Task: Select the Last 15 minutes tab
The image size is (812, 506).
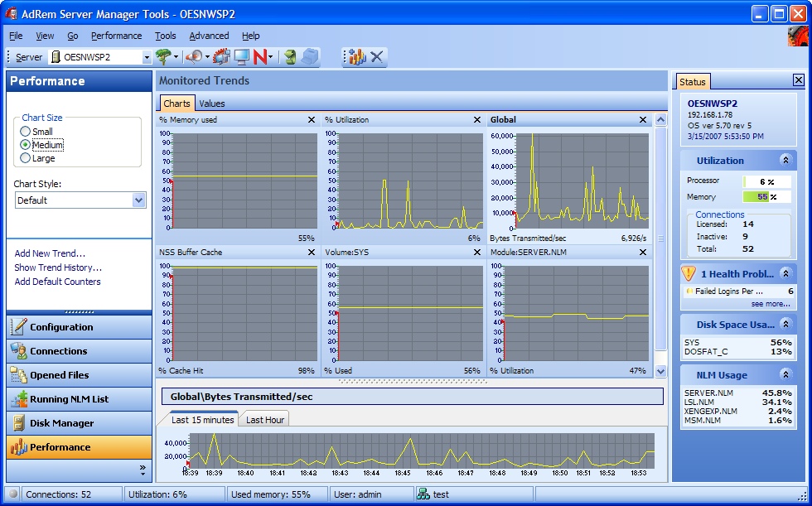Action: tap(202, 420)
